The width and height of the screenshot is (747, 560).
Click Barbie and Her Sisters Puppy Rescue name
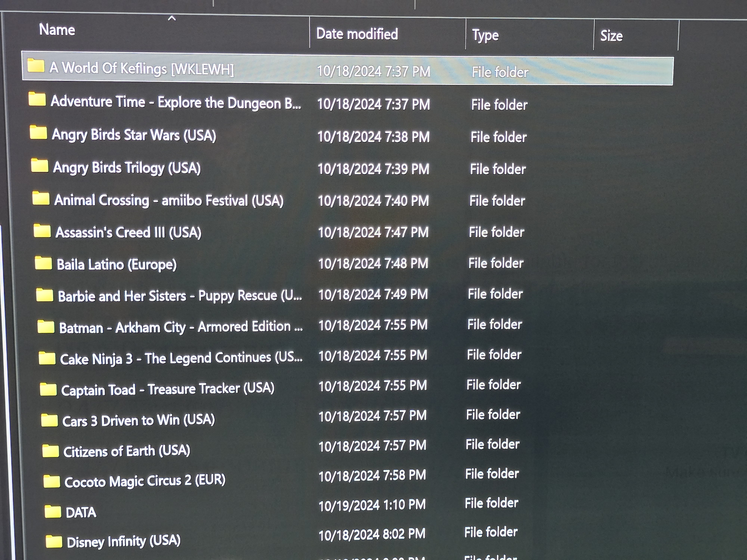(180, 296)
